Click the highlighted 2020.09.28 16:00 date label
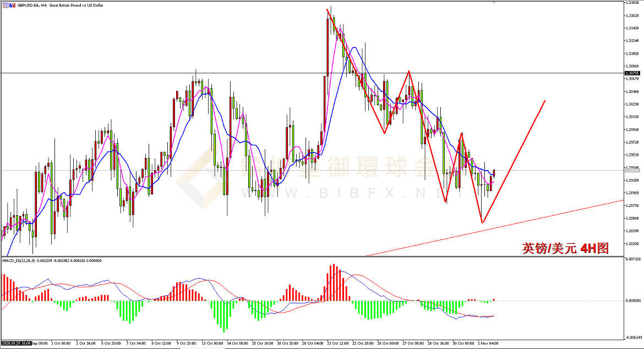Screen dimensions: 644x349 [16, 343]
